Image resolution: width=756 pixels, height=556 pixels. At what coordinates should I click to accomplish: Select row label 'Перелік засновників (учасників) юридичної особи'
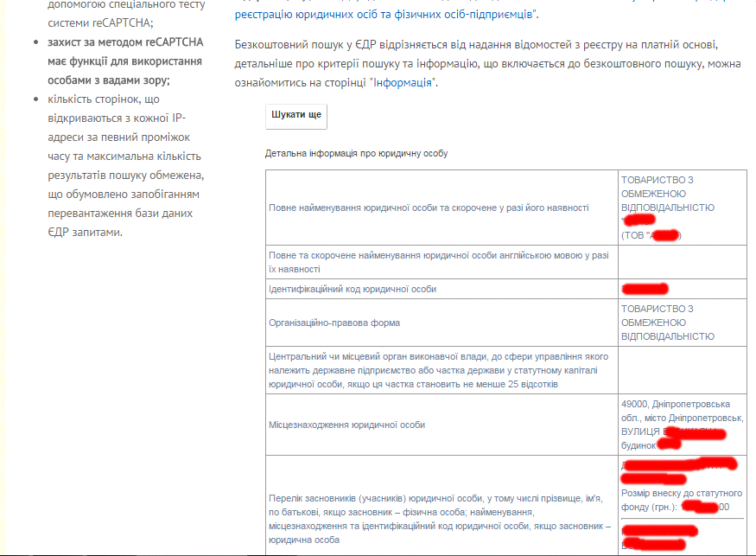point(440,519)
